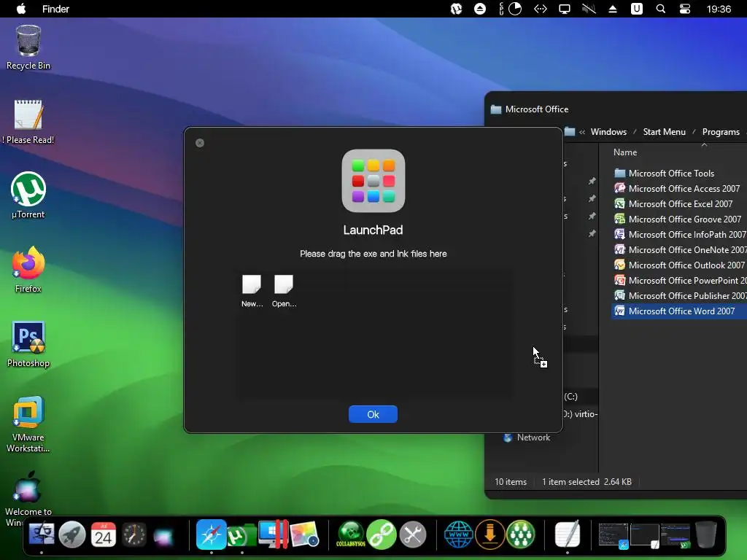Click '1 item selected 2.64 KB' status text
Image resolution: width=747 pixels, height=560 pixels.
point(587,482)
